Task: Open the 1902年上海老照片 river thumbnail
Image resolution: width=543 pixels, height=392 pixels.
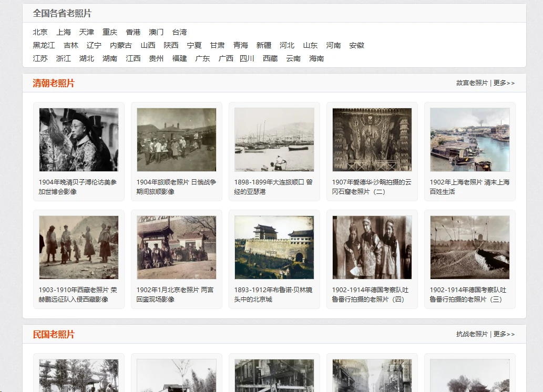Action: click(470, 140)
